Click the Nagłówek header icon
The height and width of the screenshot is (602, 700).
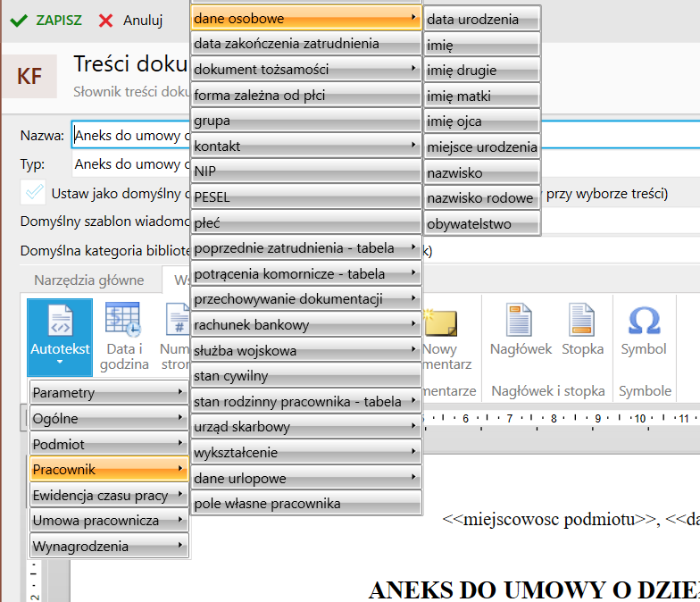(x=520, y=319)
